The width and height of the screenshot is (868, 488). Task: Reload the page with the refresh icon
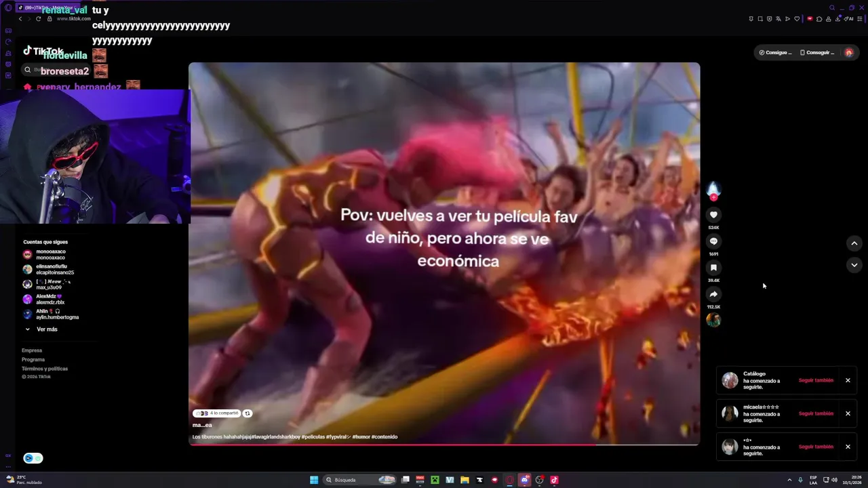coord(39,19)
